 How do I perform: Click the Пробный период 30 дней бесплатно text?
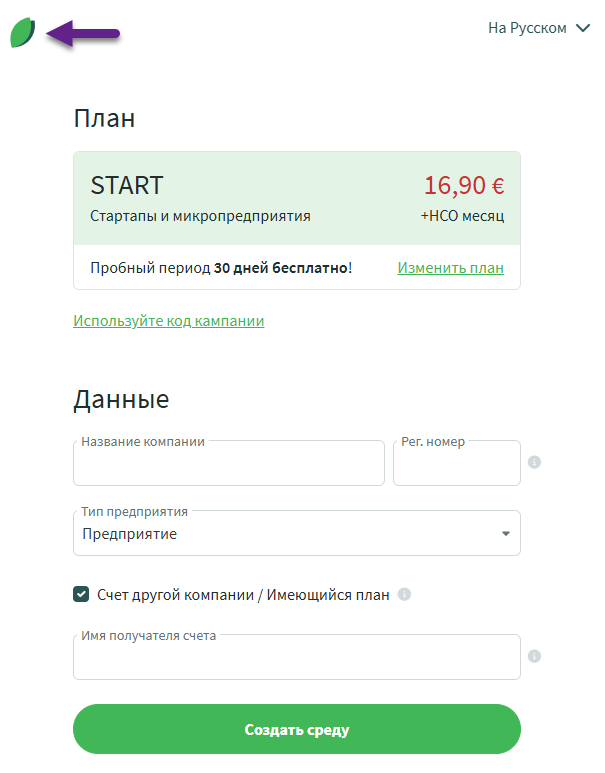click(221, 268)
